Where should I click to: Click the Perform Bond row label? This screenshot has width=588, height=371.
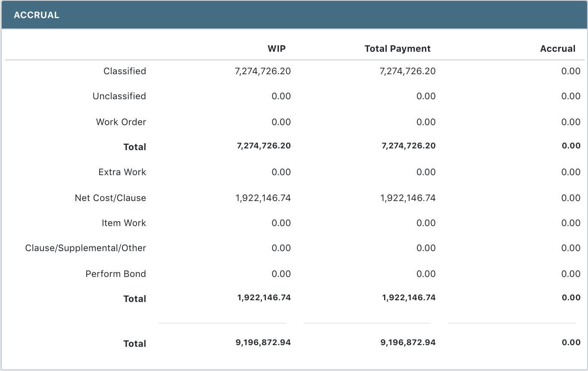(116, 274)
